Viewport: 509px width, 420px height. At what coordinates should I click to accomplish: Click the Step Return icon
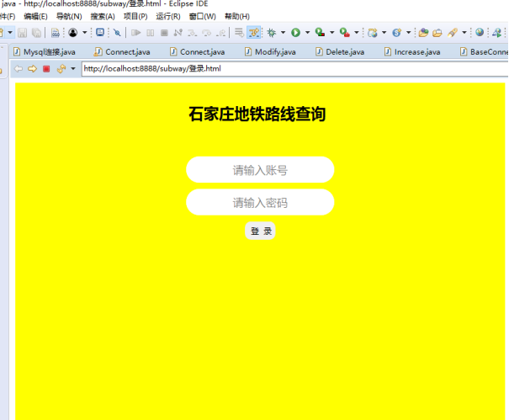221,33
